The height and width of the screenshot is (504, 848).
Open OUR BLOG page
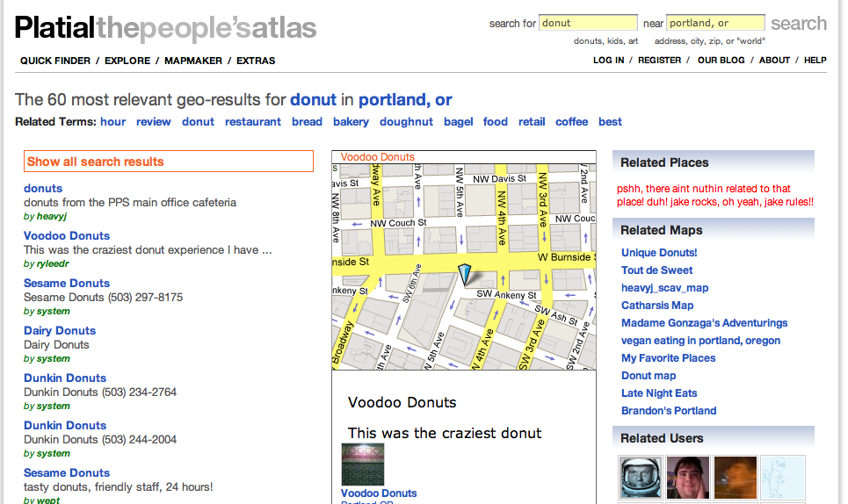(x=721, y=61)
